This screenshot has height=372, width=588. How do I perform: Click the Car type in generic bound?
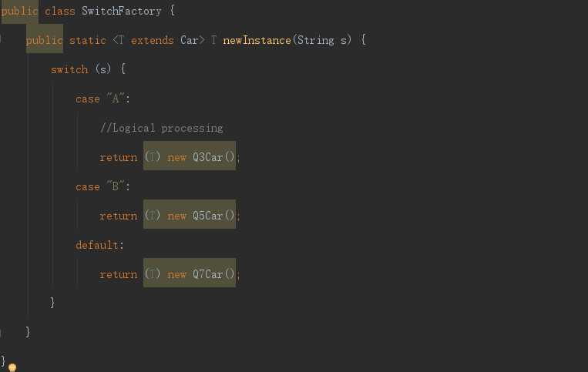(190, 40)
